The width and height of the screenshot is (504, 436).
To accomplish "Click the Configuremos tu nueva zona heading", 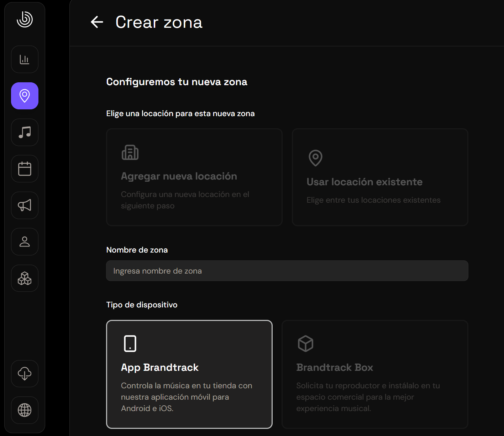I will pyautogui.click(x=177, y=82).
